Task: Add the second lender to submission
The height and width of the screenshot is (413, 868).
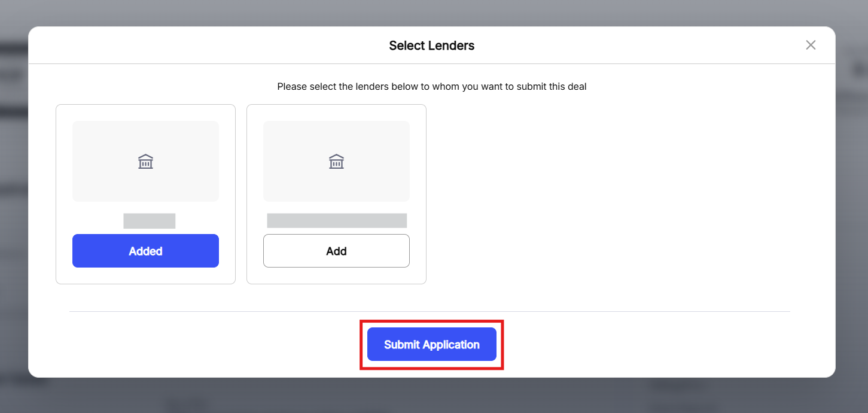Action: pos(336,251)
